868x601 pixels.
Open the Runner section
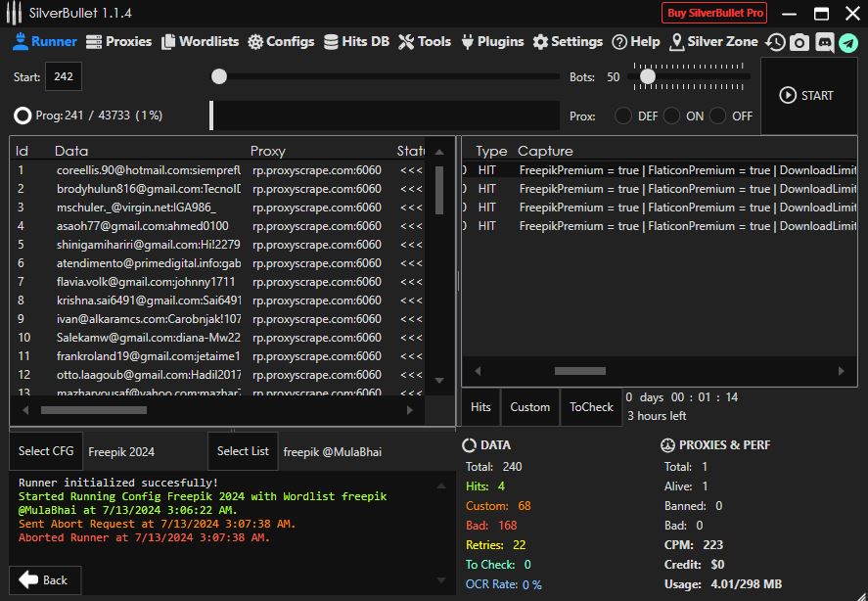point(45,41)
